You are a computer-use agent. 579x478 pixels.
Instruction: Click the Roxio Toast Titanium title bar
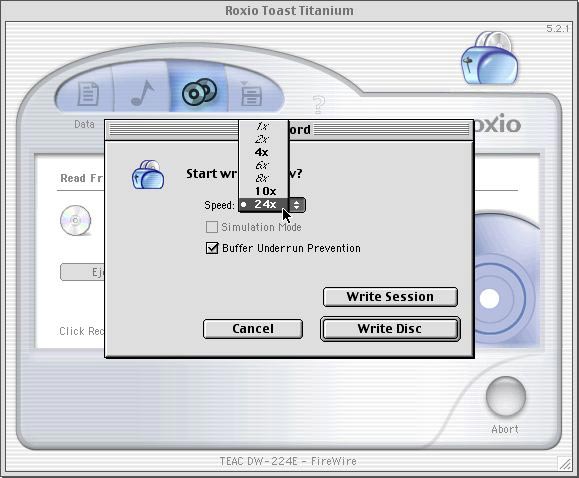(289, 10)
